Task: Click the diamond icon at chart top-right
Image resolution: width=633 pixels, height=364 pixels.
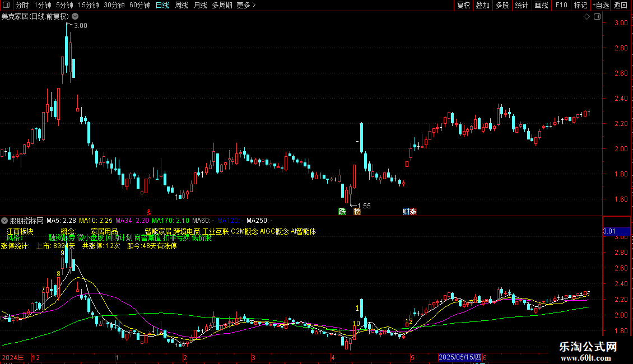Action: [587, 17]
